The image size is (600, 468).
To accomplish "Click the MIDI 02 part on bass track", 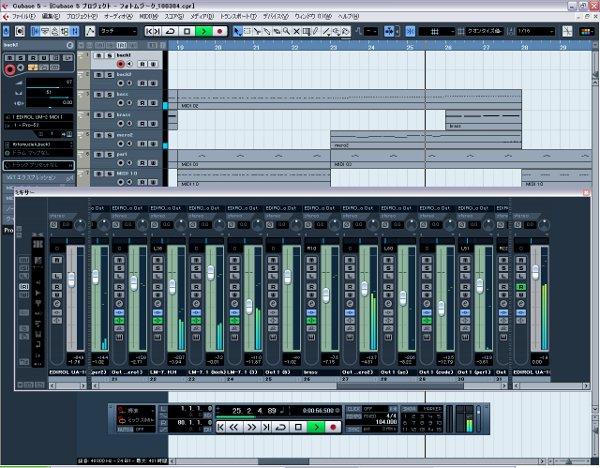I will 349,100.
